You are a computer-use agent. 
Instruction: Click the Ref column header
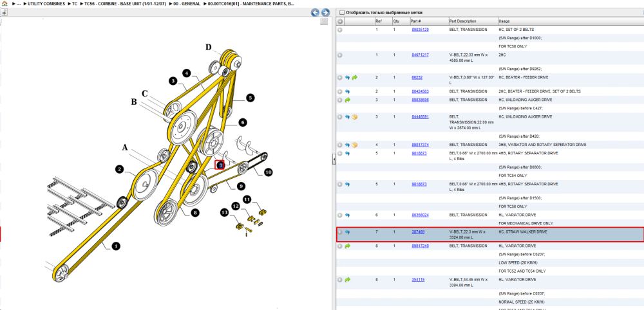(383, 21)
